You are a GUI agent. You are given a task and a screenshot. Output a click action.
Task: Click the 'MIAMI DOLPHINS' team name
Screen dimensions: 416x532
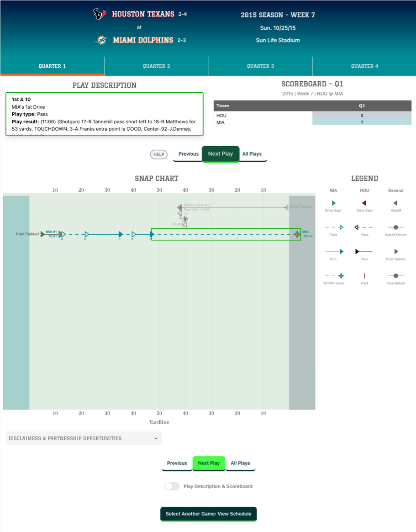click(143, 40)
